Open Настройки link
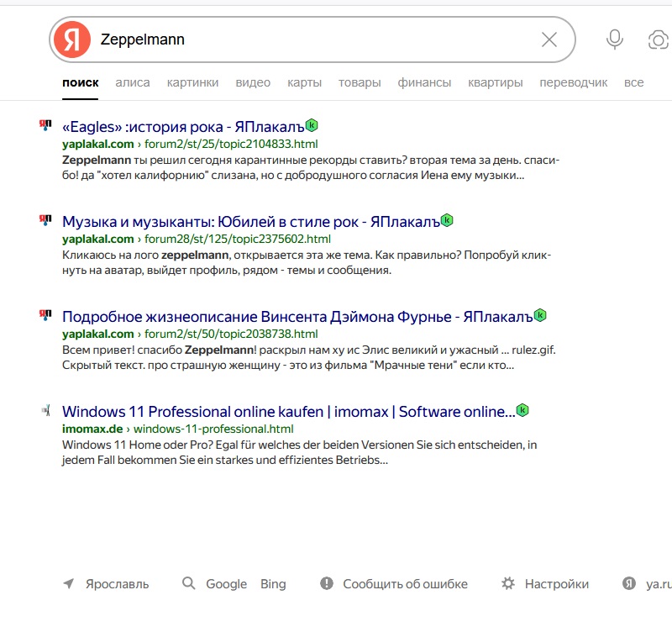Viewport: 672px width, 632px height. pyautogui.click(x=557, y=584)
